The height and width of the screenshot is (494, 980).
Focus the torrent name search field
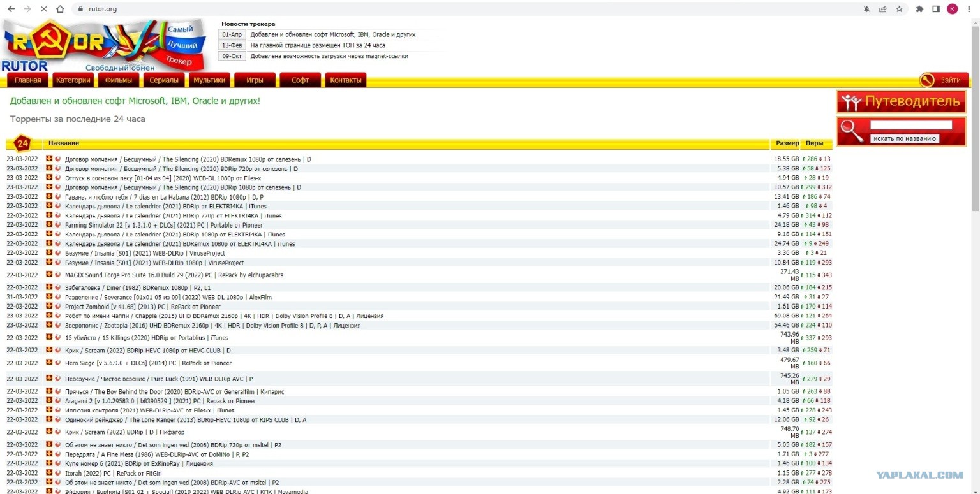[x=911, y=125]
